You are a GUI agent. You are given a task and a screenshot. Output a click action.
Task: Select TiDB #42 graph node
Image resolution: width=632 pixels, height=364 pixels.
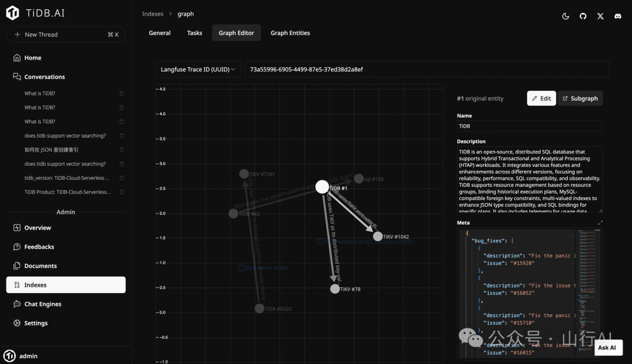point(233,214)
